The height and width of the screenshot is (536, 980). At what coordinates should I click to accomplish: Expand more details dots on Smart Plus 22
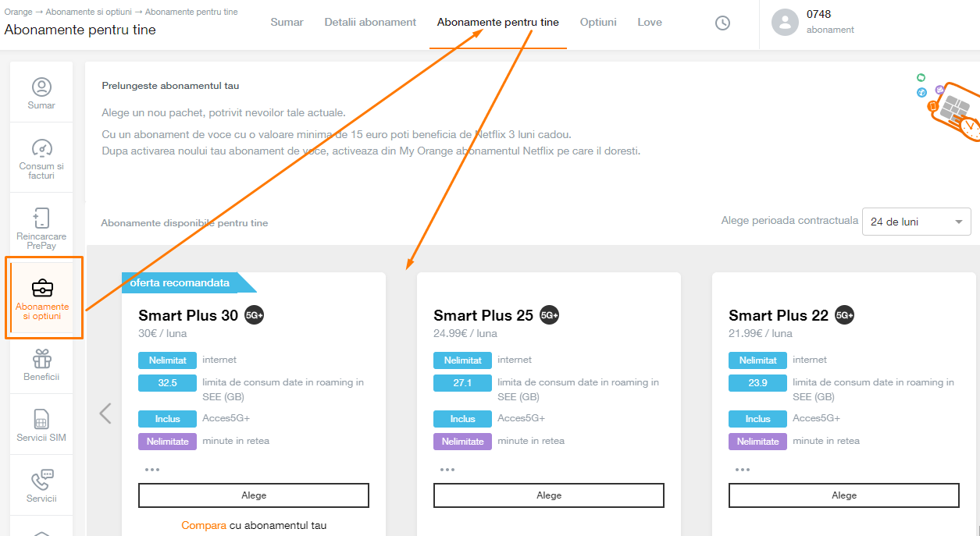pos(743,470)
